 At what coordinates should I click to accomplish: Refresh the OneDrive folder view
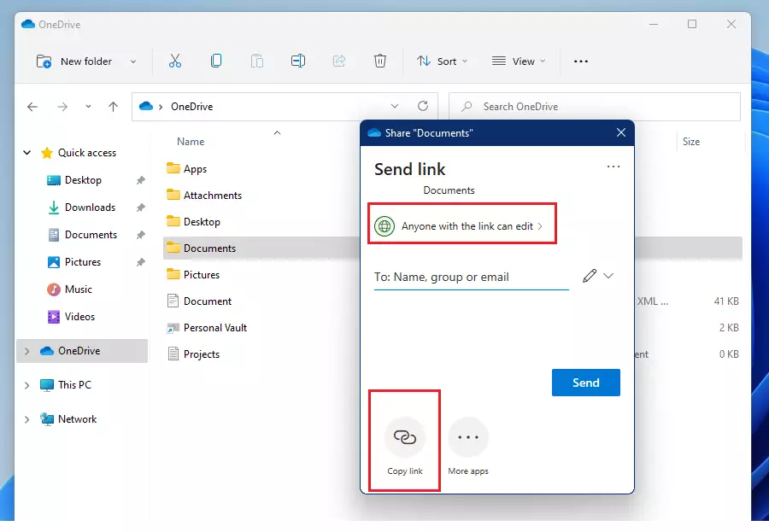click(x=423, y=106)
